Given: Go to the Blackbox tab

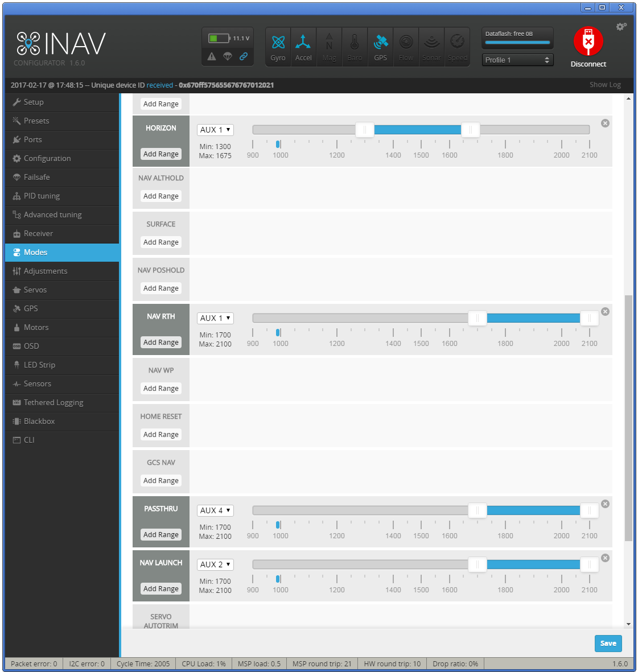Looking at the screenshot, I should (x=62, y=421).
